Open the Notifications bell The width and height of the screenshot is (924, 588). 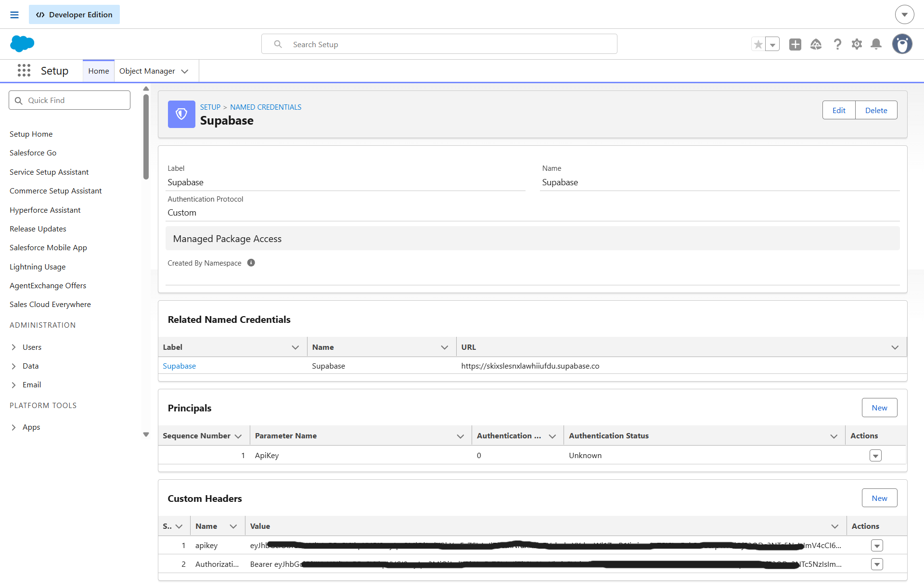[x=876, y=44]
